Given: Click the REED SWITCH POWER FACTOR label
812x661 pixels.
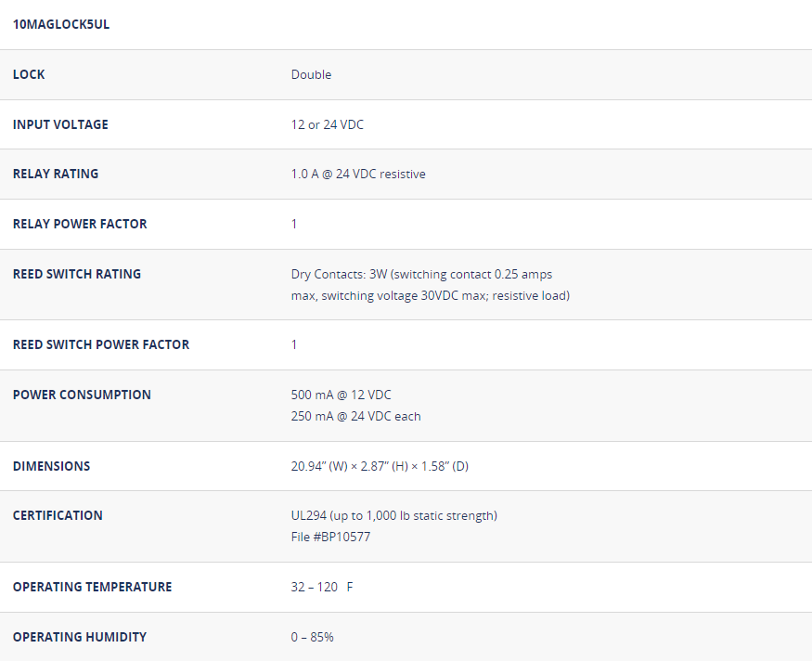Looking at the screenshot, I should click(x=101, y=344).
